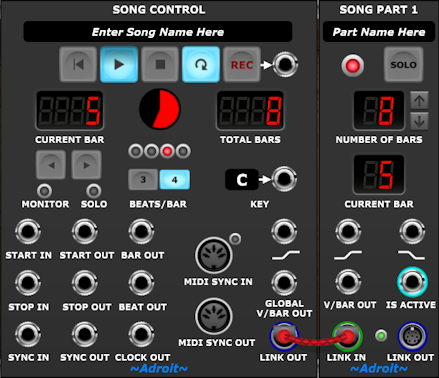Screen dimensions: 439x378
Task: Click the record output jack beside REC
Action: [285, 64]
